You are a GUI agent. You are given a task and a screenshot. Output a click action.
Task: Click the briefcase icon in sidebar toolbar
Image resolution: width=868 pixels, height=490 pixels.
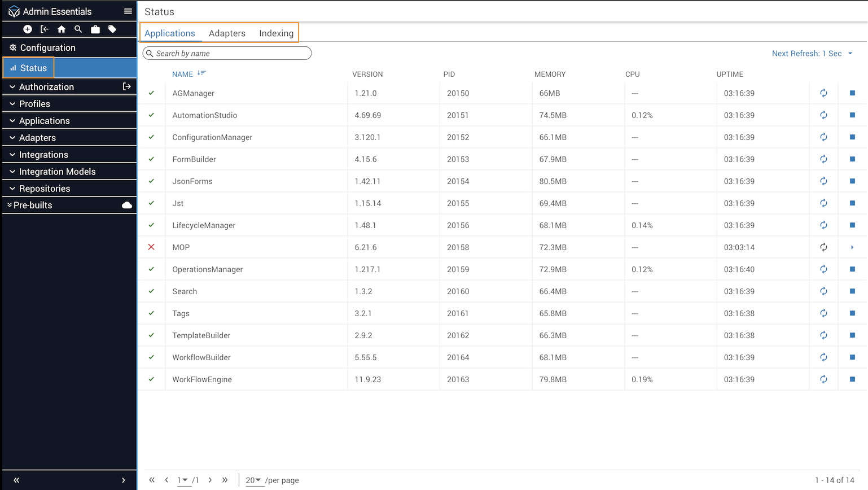tap(95, 29)
